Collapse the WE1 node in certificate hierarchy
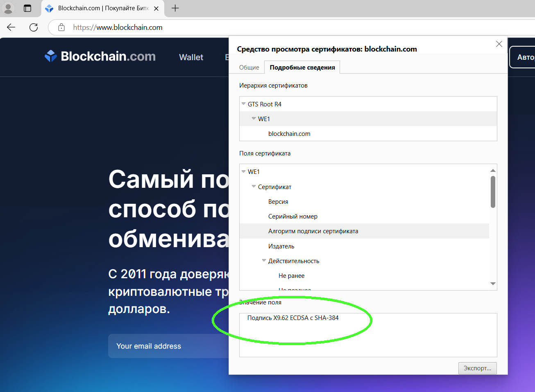Image resolution: width=535 pixels, height=392 pixels. click(x=254, y=119)
